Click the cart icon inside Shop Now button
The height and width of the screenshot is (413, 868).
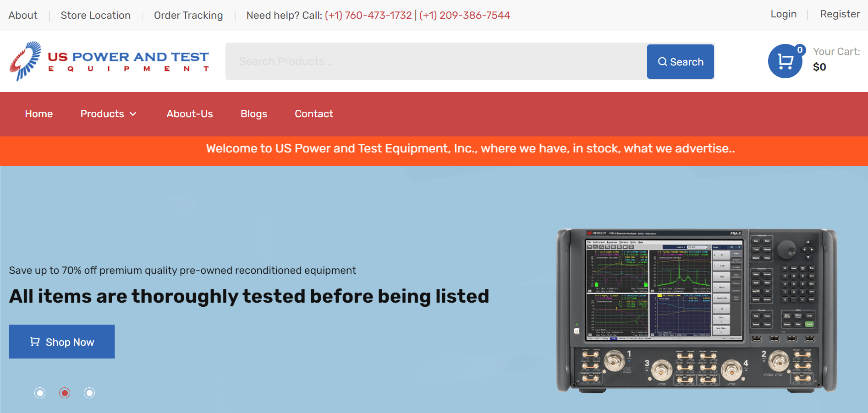35,342
